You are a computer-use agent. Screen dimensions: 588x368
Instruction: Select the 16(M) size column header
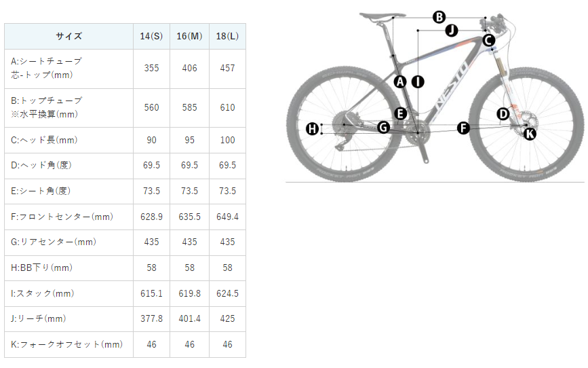(x=189, y=36)
